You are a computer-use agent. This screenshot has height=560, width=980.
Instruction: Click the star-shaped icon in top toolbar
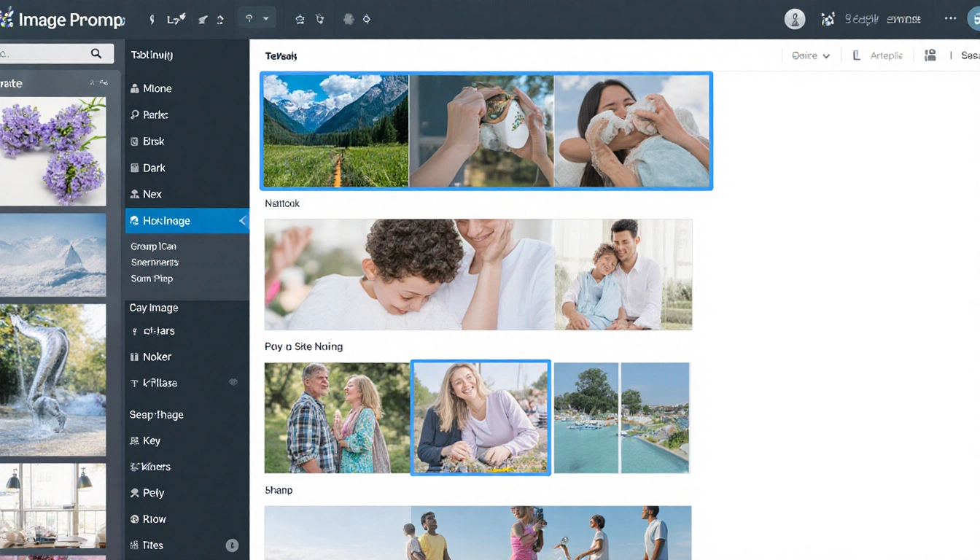pyautogui.click(x=300, y=20)
